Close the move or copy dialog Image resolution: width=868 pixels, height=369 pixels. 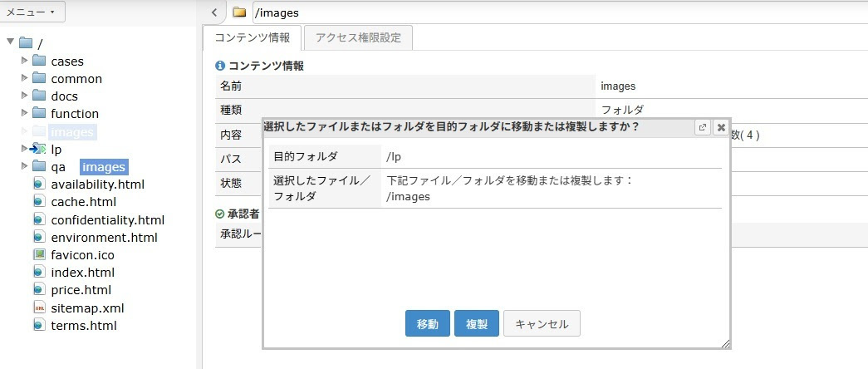(720, 127)
